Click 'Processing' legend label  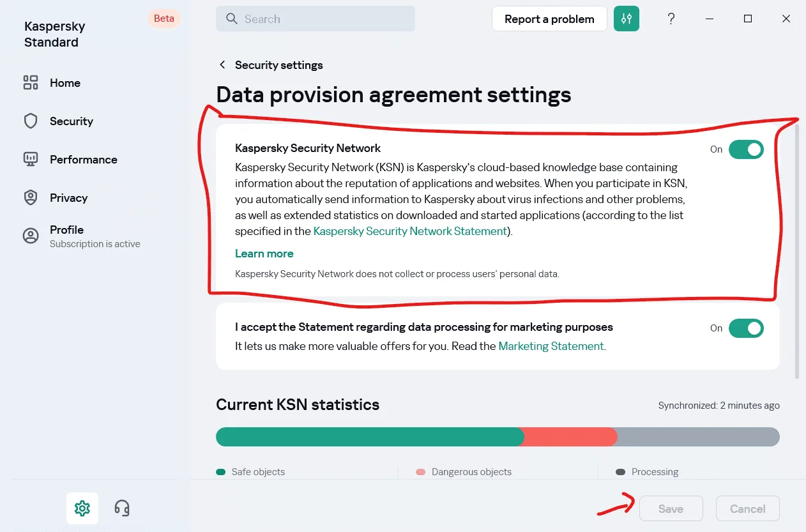coord(655,472)
